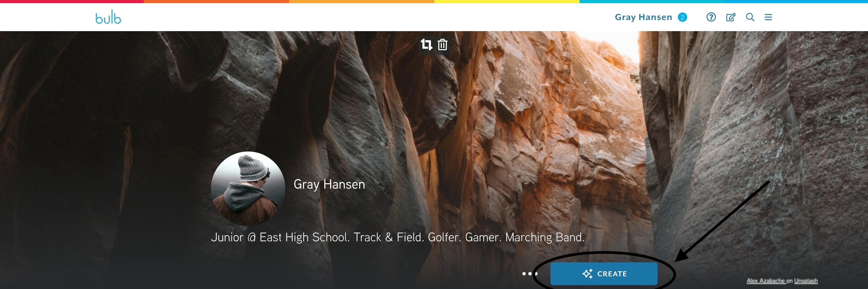Open the Unsplash link
This screenshot has width=868, height=289.
click(x=806, y=281)
